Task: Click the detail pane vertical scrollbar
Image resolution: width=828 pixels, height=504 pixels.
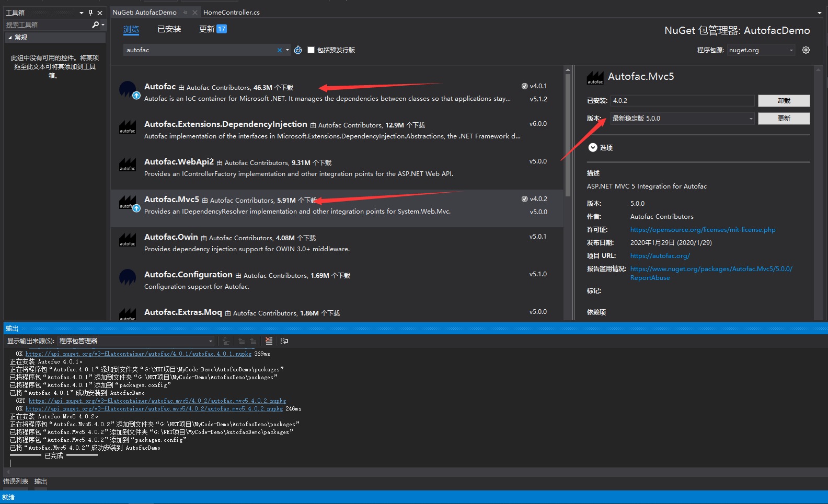Action: click(819, 193)
